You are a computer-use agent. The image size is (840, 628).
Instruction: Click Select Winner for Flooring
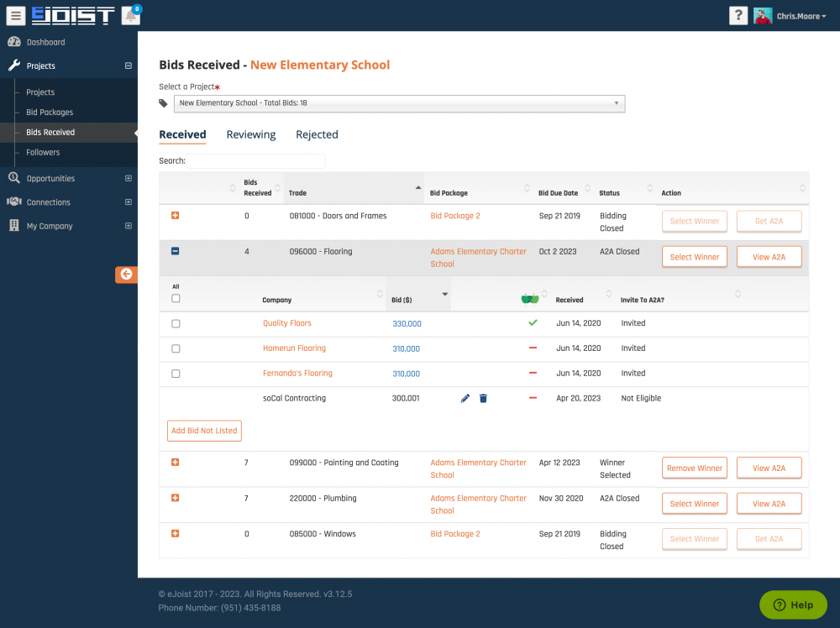click(x=695, y=257)
